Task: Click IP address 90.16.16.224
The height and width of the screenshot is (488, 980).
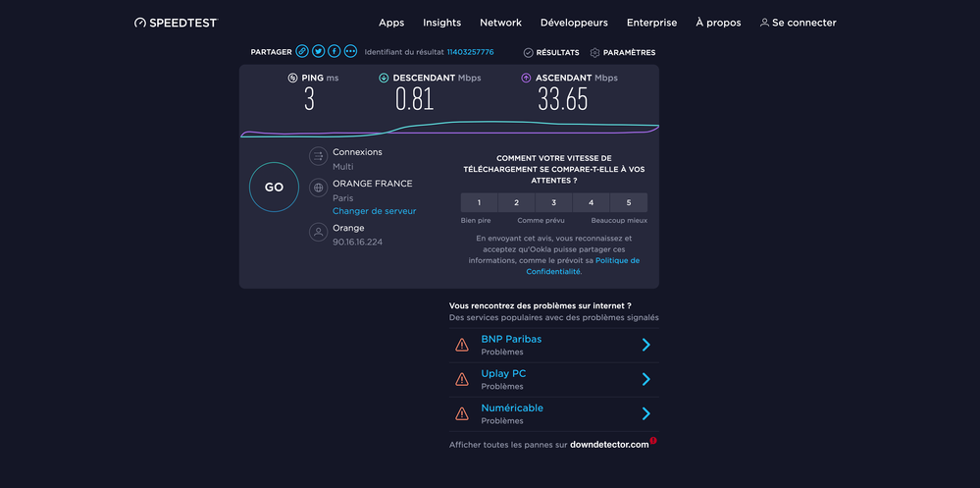Action: [357, 242]
